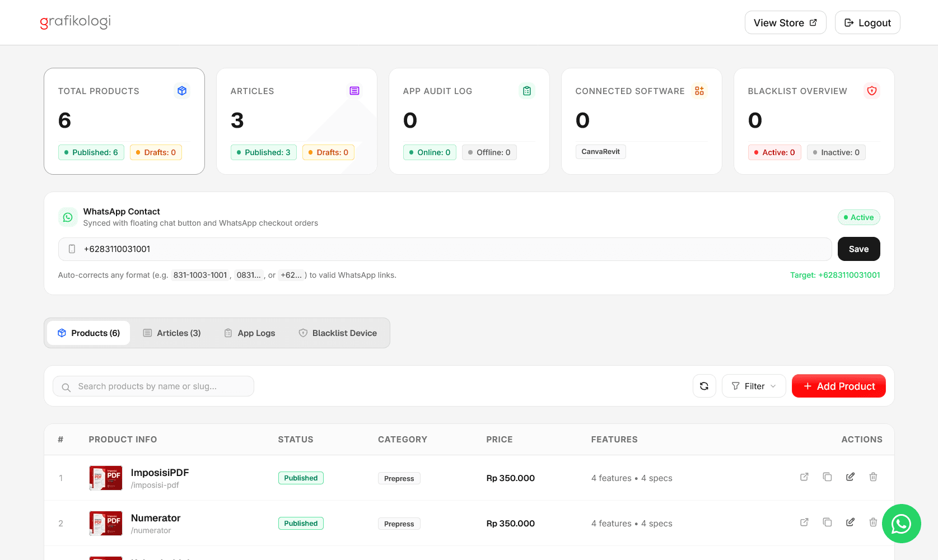Image resolution: width=938 pixels, height=560 pixels.
Task: Refresh the products list
Action: pyautogui.click(x=704, y=386)
